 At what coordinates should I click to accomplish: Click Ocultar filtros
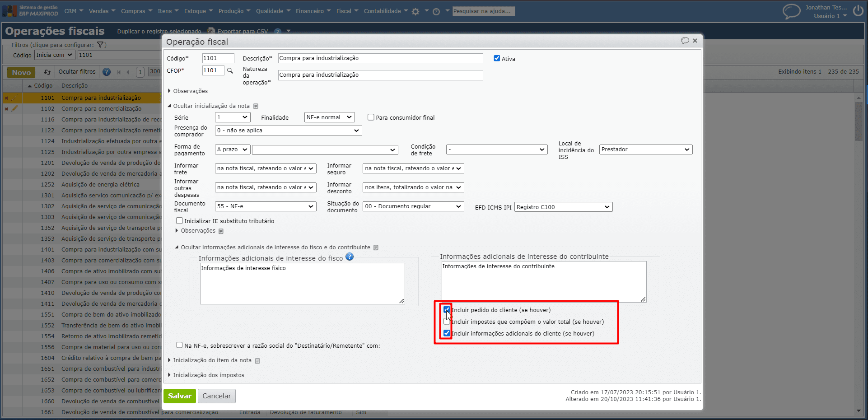pyautogui.click(x=77, y=72)
